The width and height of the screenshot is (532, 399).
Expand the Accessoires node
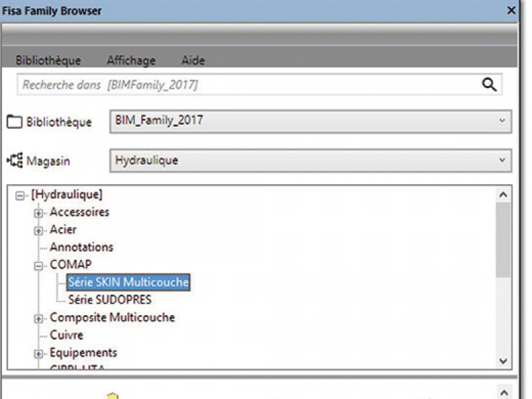[38, 213]
